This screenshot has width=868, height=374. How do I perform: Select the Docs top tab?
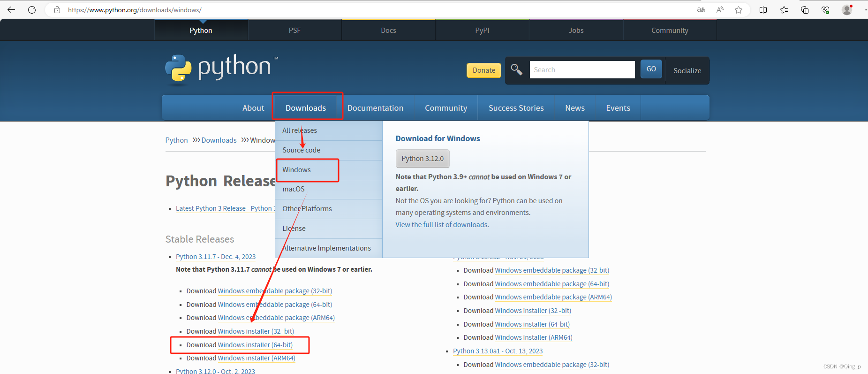(x=388, y=30)
